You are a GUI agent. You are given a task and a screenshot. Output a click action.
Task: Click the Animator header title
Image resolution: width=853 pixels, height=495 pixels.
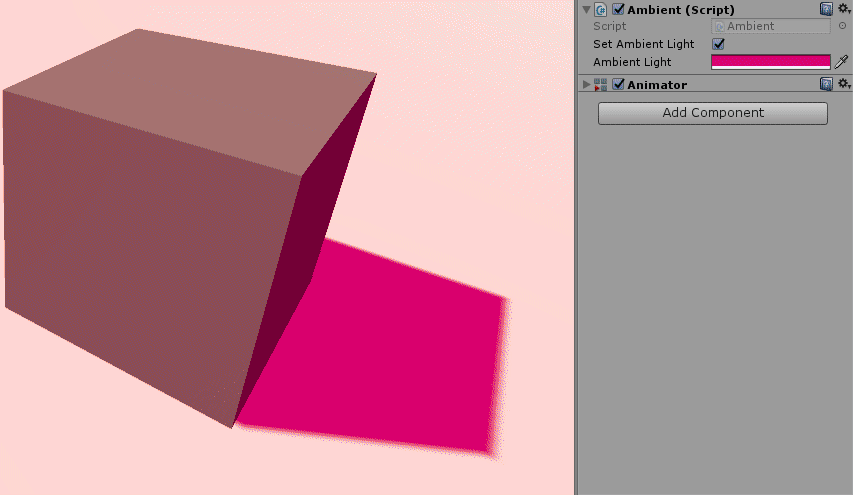click(657, 85)
